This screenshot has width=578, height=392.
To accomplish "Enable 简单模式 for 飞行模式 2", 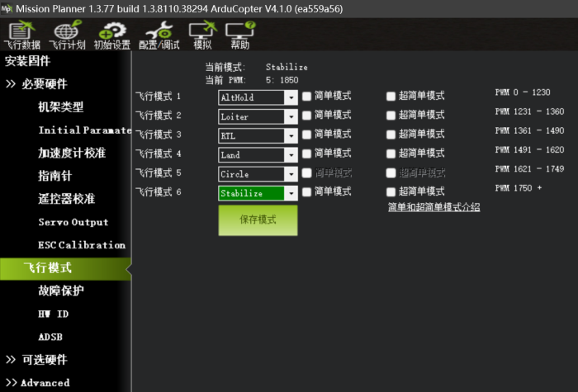I will pyautogui.click(x=306, y=116).
